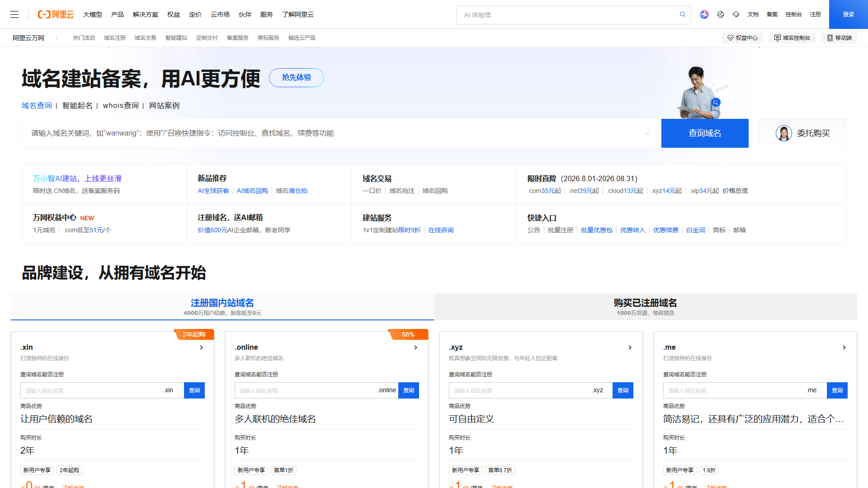Click 查询 button for .xyz domain
The width and height of the screenshot is (868, 488).
pyautogui.click(x=623, y=390)
